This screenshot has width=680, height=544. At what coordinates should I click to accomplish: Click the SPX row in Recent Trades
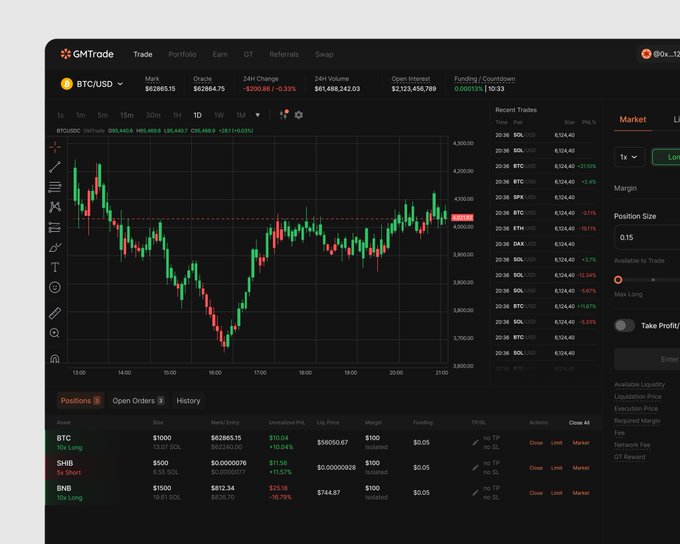click(546, 197)
